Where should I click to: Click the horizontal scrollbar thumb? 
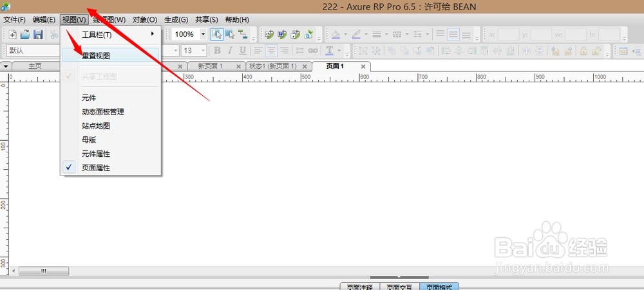pyautogui.click(x=44, y=271)
